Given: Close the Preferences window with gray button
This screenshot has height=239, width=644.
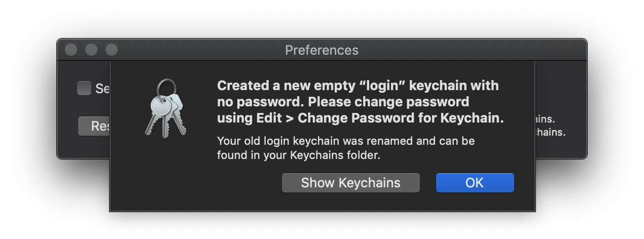Looking at the screenshot, I should pyautogui.click(x=71, y=50).
